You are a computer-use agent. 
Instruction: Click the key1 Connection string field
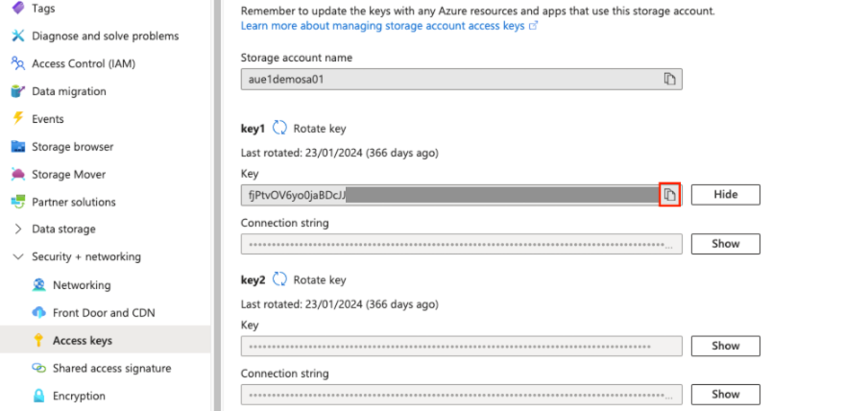(461, 244)
